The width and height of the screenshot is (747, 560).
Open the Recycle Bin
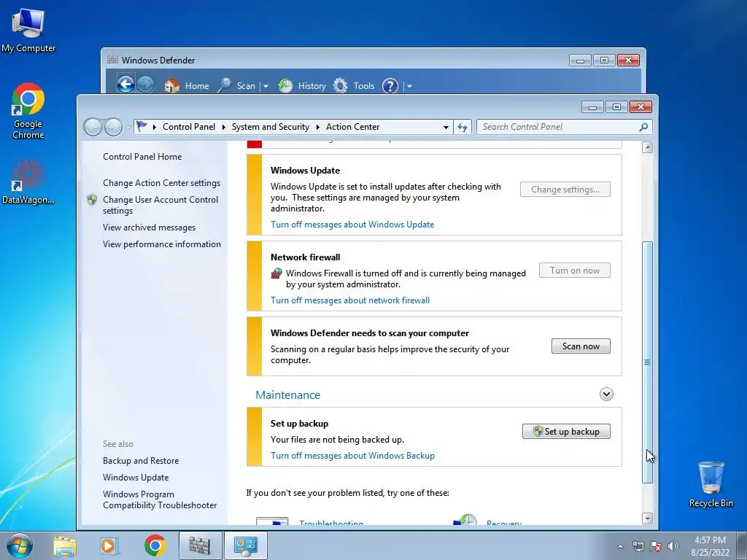click(711, 484)
